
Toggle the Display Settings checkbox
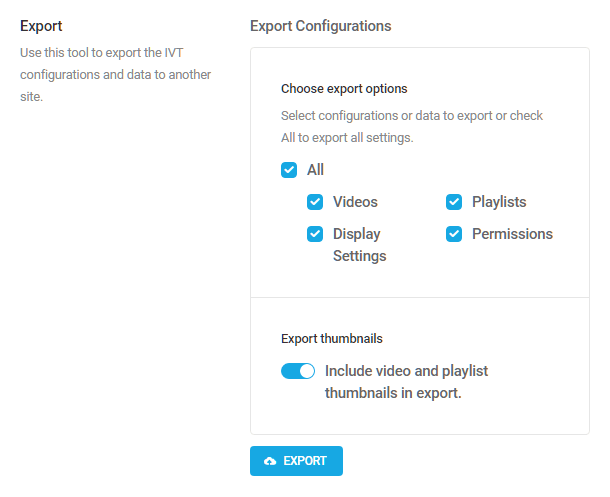pyautogui.click(x=315, y=234)
